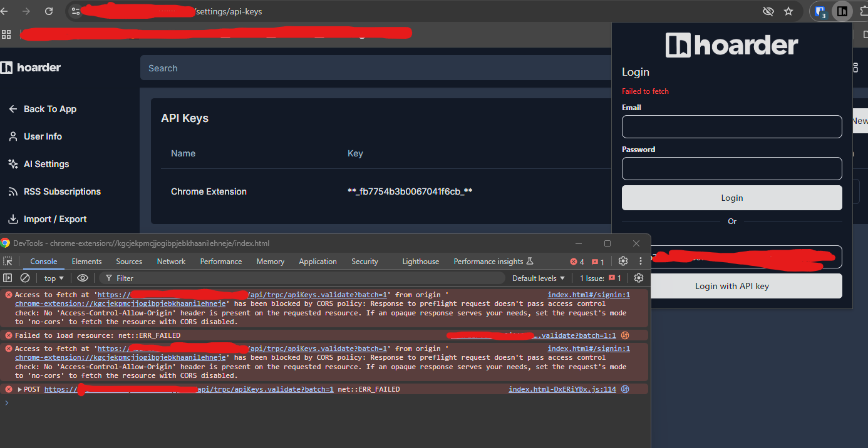Open the Hoarder extension icon in Chrome toolbar
This screenshot has width=868, height=448.
click(843, 11)
